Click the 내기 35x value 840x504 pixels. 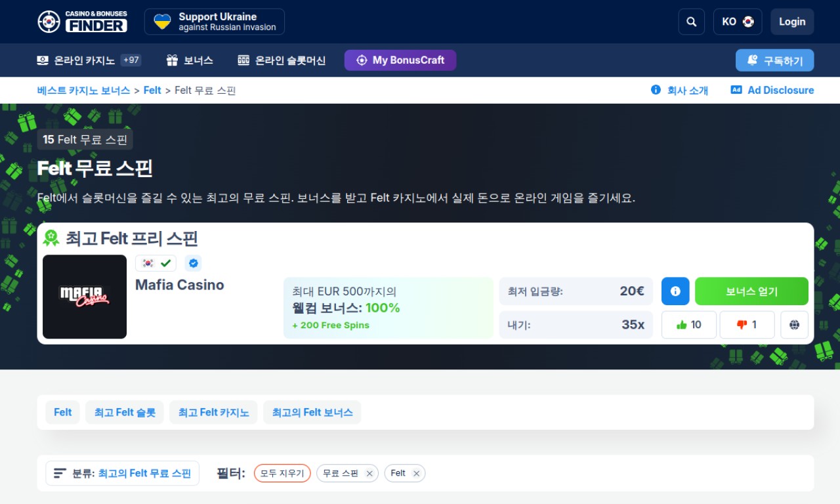click(x=633, y=325)
